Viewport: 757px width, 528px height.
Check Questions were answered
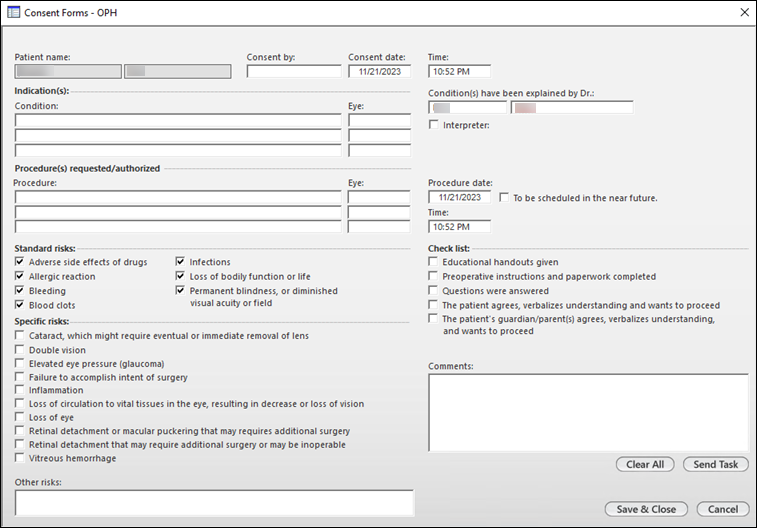pos(433,291)
